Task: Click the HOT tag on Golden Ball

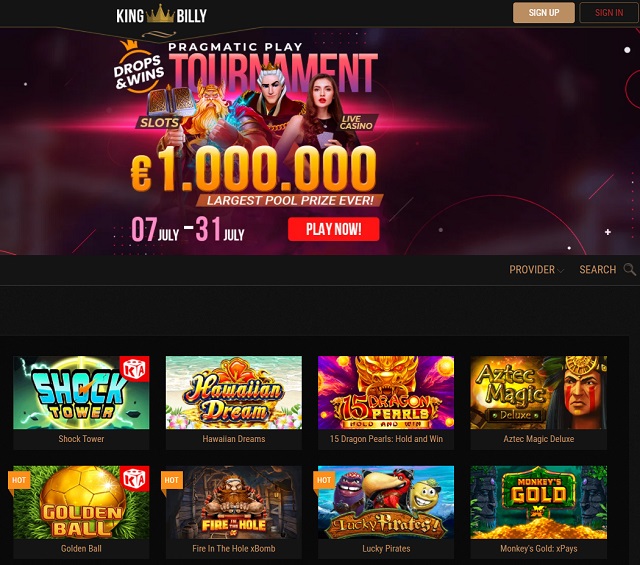Action: point(19,480)
